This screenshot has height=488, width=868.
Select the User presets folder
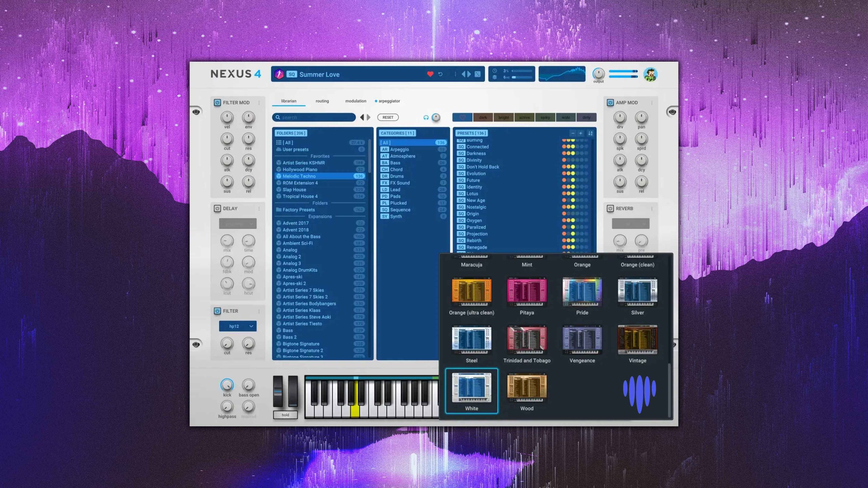coord(320,149)
